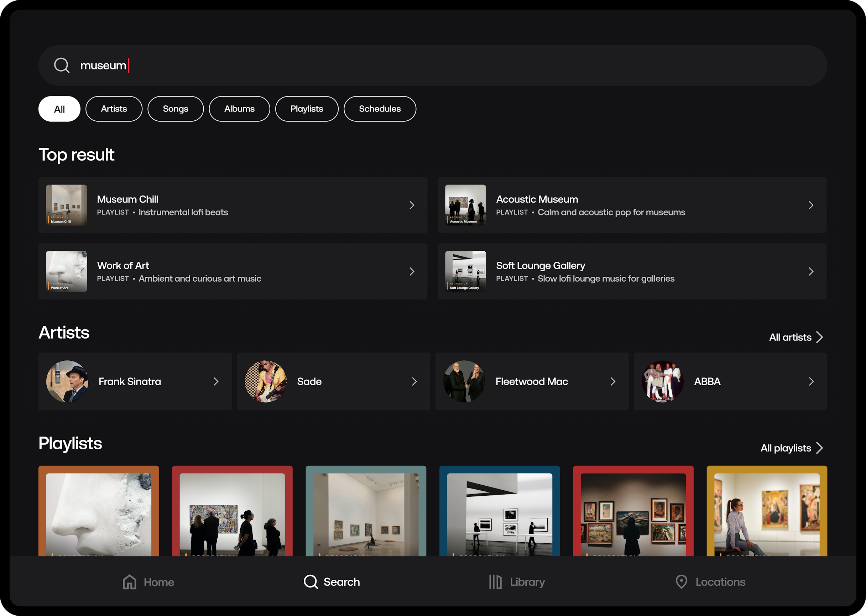Open the Acoustic Museum playlist thumbnail

coord(465,205)
